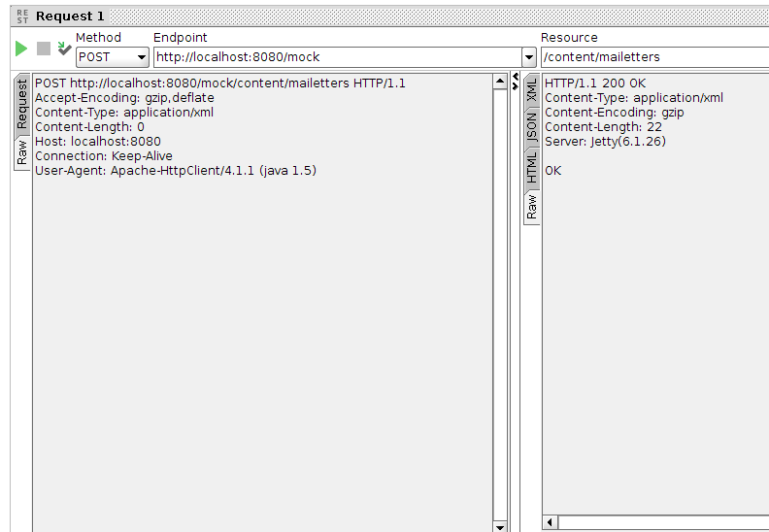This screenshot has height=532, width=769.
Task: Expand the request pane with right splitter arrow
Action: click(x=516, y=86)
